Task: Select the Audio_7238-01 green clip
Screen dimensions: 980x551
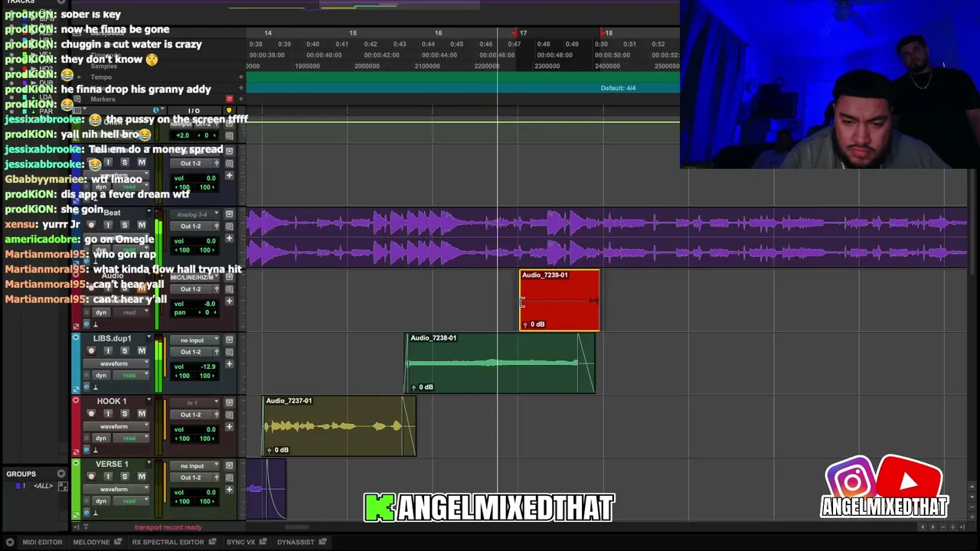Action: 500,364
